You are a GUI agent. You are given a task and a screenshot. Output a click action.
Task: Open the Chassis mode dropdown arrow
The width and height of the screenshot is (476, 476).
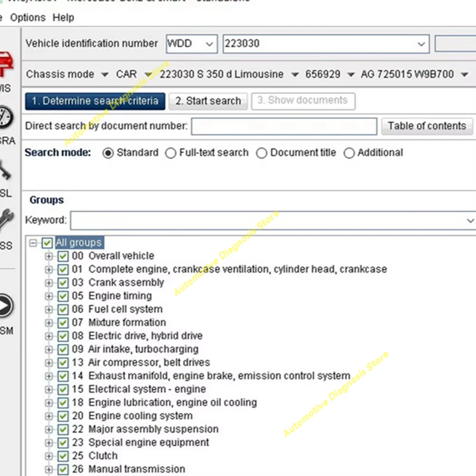coord(105,74)
